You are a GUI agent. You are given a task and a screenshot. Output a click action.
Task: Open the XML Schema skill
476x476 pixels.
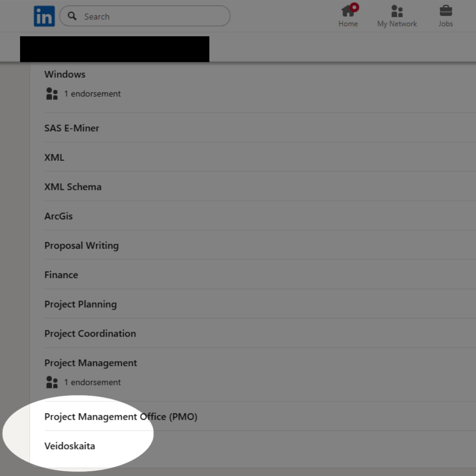tap(73, 187)
